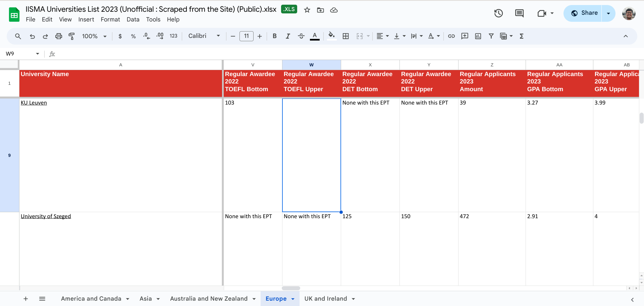Insert a comment from toolbar
Image resolution: width=644 pixels, height=306 pixels.
(465, 36)
